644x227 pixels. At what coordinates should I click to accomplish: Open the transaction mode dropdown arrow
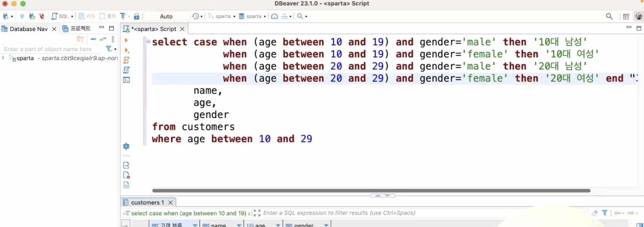[x=129, y=16]
